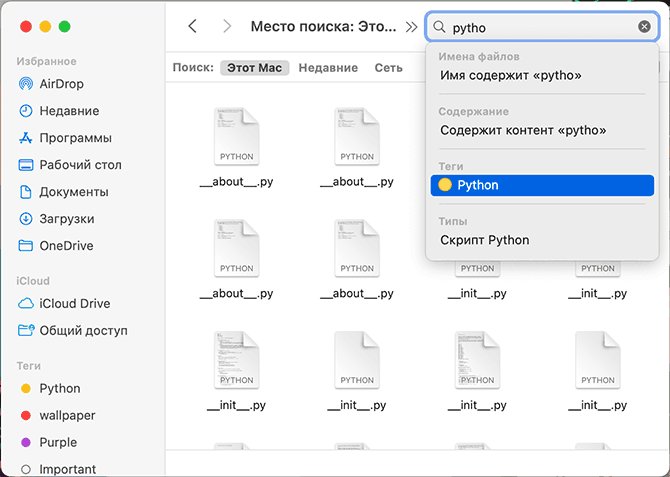
Task: Minimize window with the yellow button
Action: (x=45, y=26)
